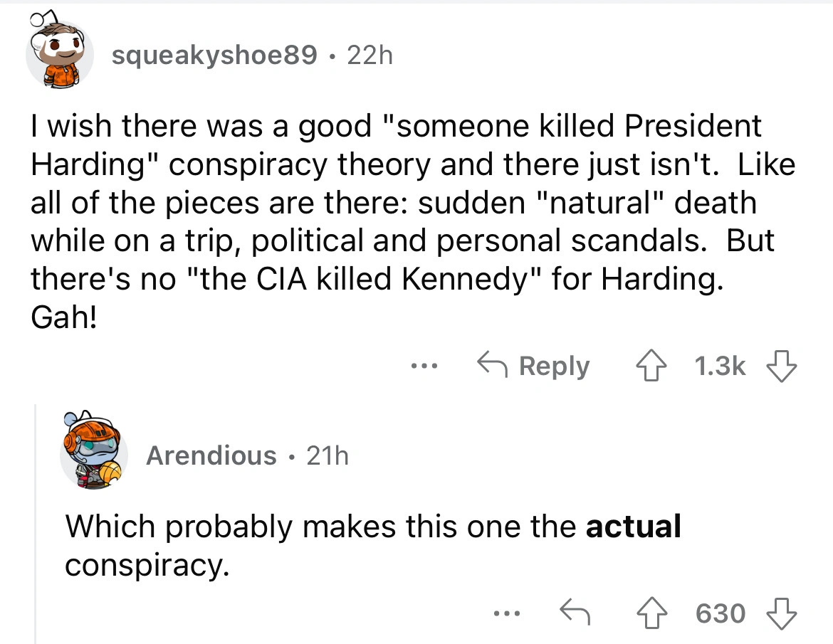Click the 630 vote count
833x644 pixels.
coord(721,613)
